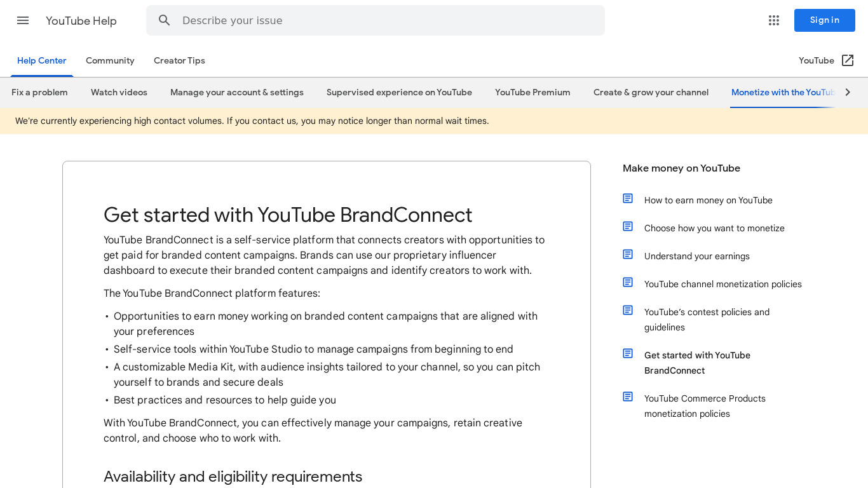
Task: Open the Watch videos category
Action: tap(119, 93)
